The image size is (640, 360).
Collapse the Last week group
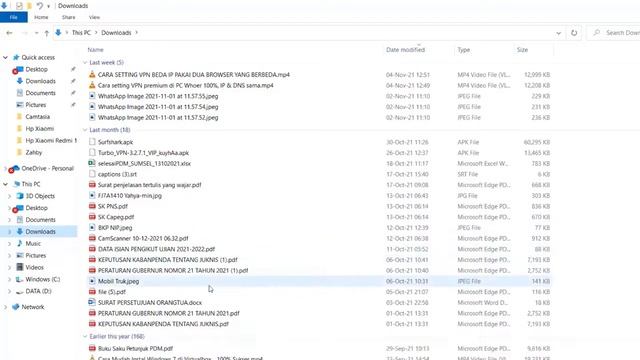85,62
